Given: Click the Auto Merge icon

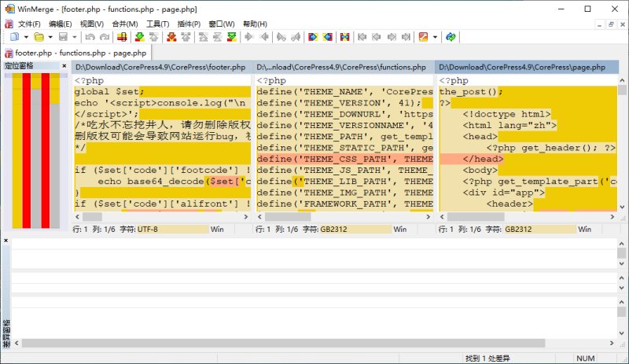Looking at the screenshot, I should [344, 37].
